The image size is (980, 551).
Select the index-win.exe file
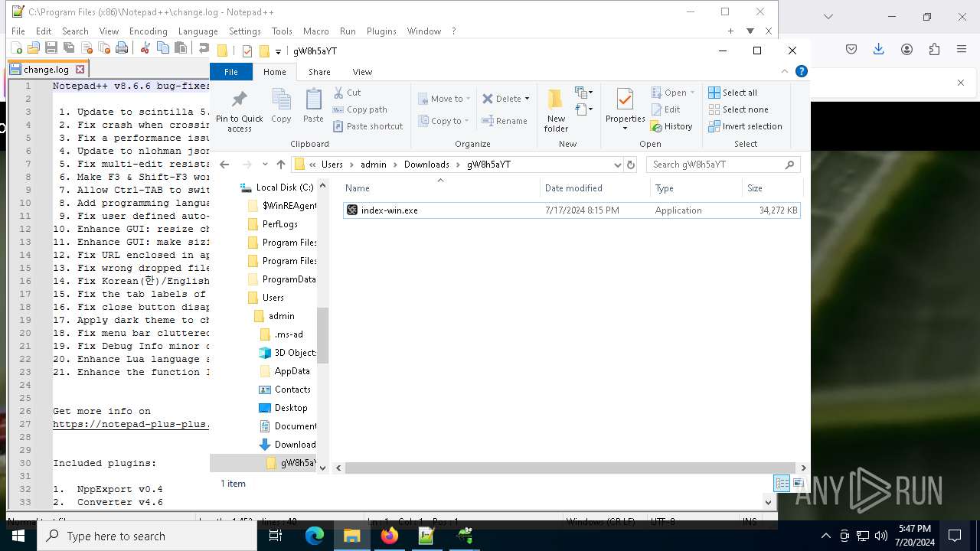tap(571, 210)
